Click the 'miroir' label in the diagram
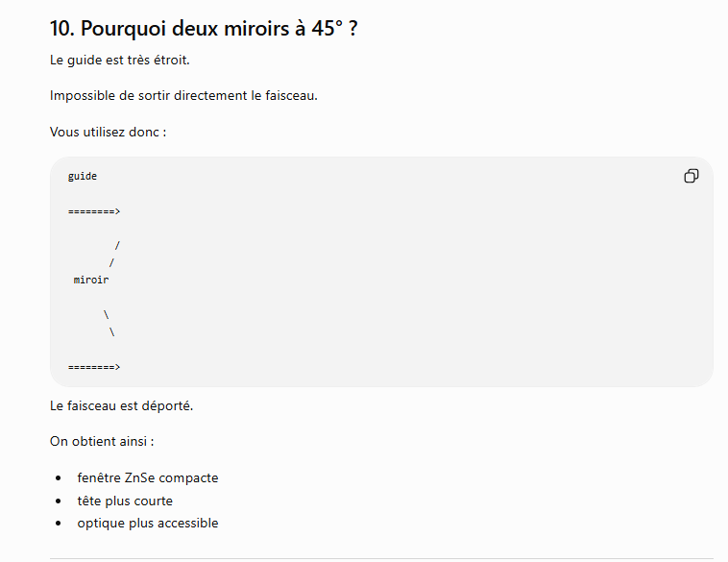 tap(91, 280)
